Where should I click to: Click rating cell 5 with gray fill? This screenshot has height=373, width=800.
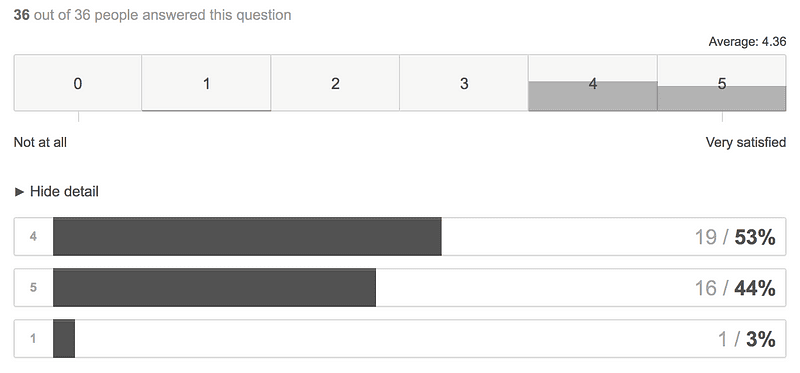721,83
